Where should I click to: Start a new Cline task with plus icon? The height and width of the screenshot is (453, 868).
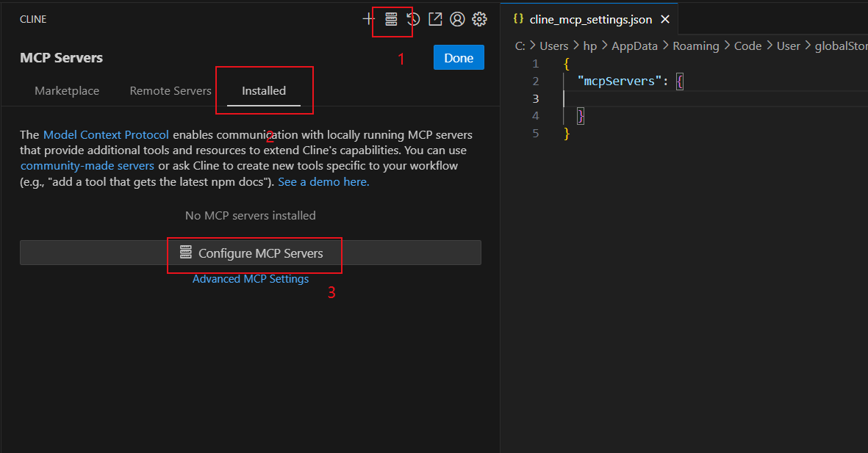tap(368, 19)
